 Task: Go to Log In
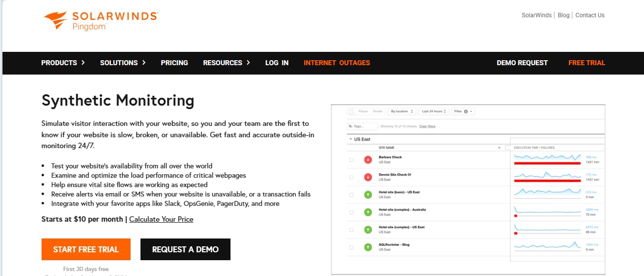(x=277, y=63)
